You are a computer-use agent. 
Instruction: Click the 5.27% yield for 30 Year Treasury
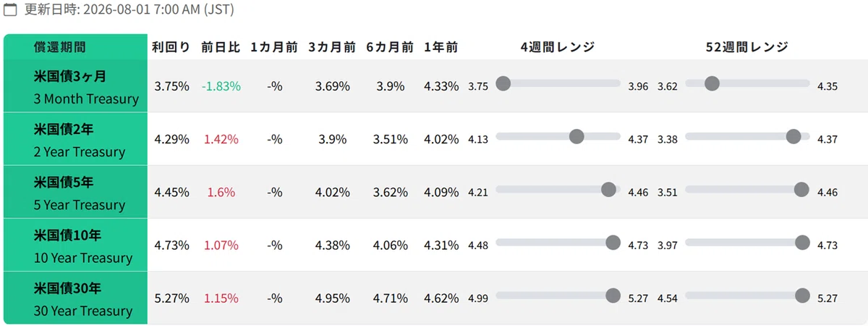[x=172, y=298]
